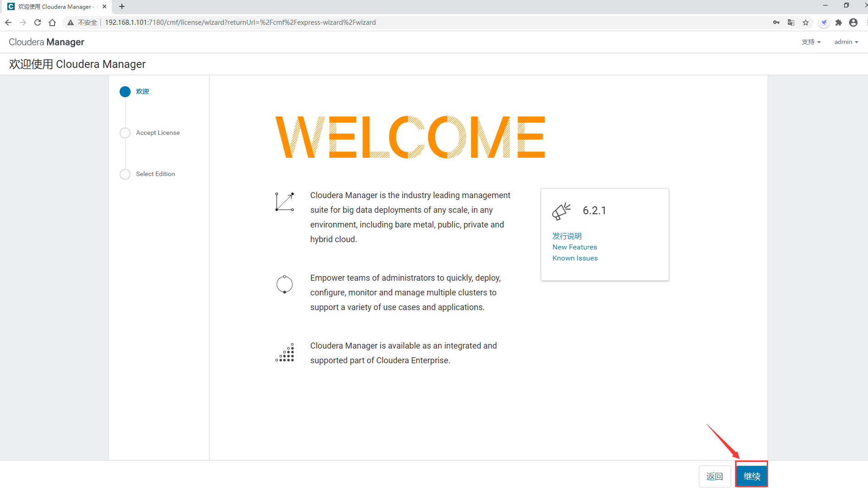The image size is (868, 488).
Task: Go to the browser home page icon
Action: coord(52,22)
